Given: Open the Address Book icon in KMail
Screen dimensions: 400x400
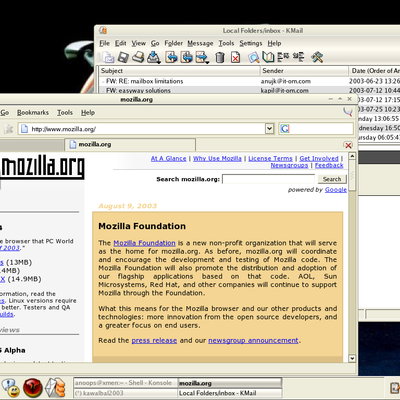Looking at the screenshot, I should 268,57.
